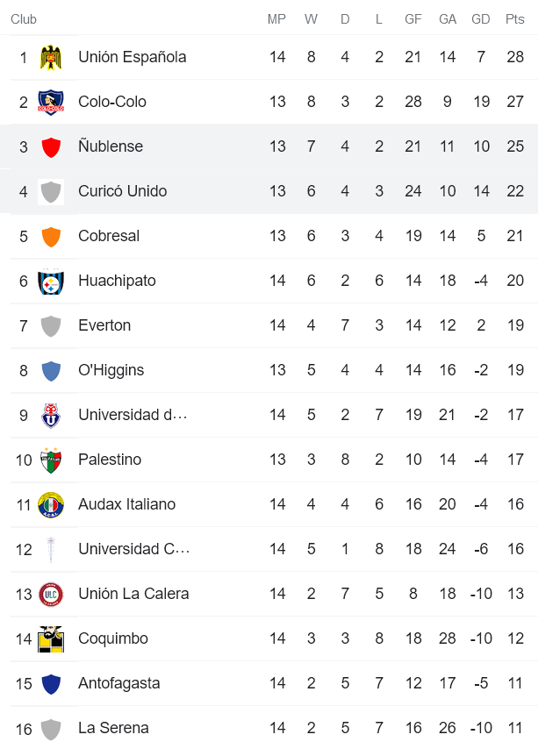Click the Universidad de Chile crest
Image resolution: width=538 pixels, height=756 pixels.
click(51, 416)
